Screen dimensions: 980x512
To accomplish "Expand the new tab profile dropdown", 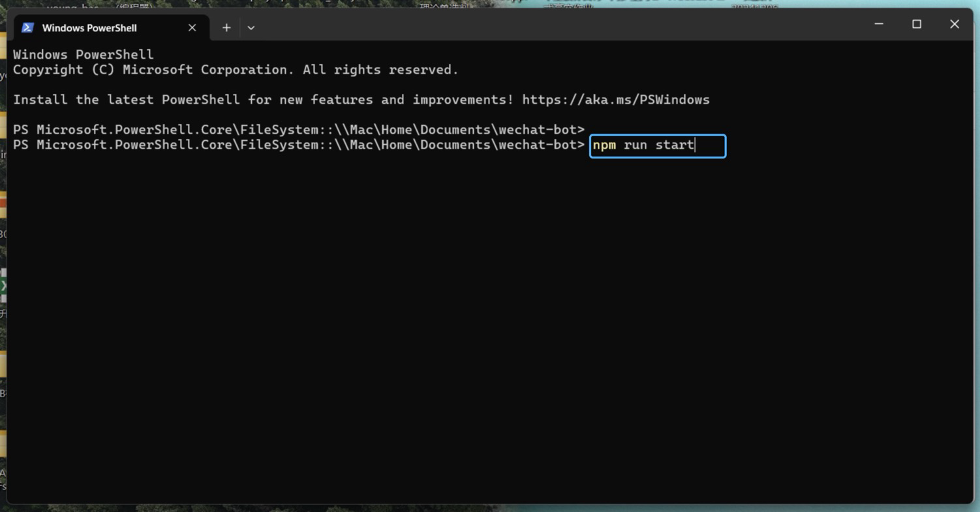I will (251, 27).
